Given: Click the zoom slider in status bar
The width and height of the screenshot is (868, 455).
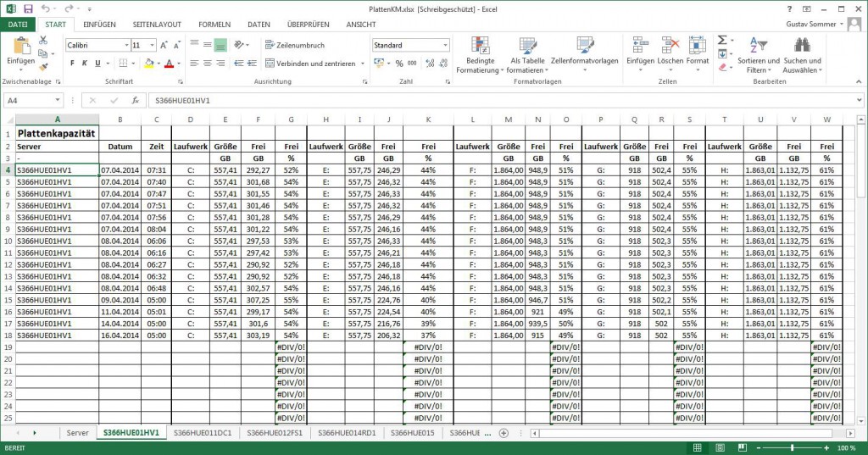Looking at the screenshot, I should [792, 447].
